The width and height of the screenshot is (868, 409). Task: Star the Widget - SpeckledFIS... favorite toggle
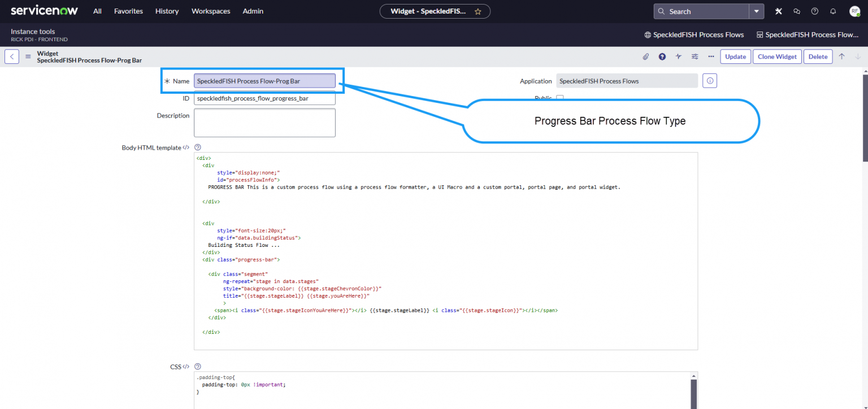478,11
